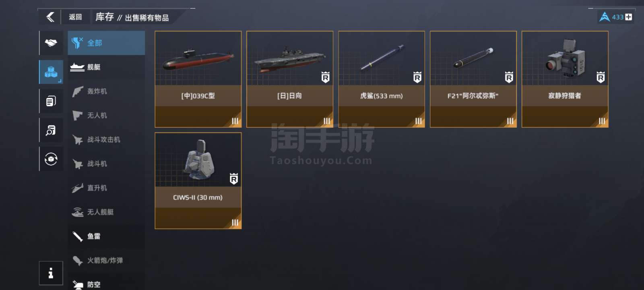Filter by 舰艇 ship category
Image resolution: width=644 pixels, height=290 pixels.
106,67
